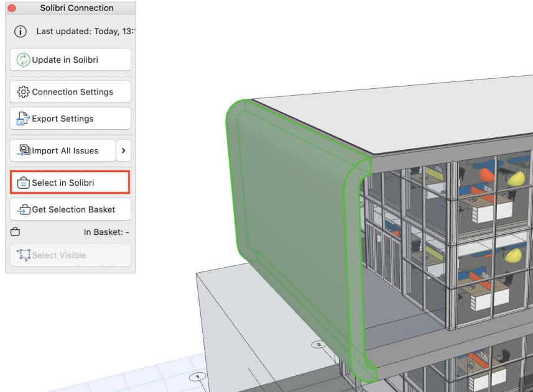The height and width of the screenshot is (392, 533).
Task: Close the Solibri Connection palette
Action: (12, 8)
